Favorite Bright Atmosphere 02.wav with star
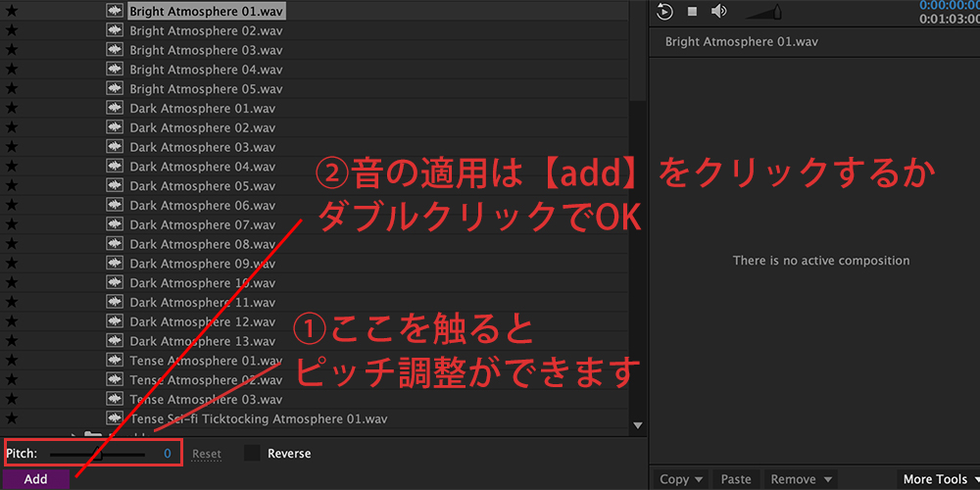Screen dimensions: 980x490 (11, 30)
